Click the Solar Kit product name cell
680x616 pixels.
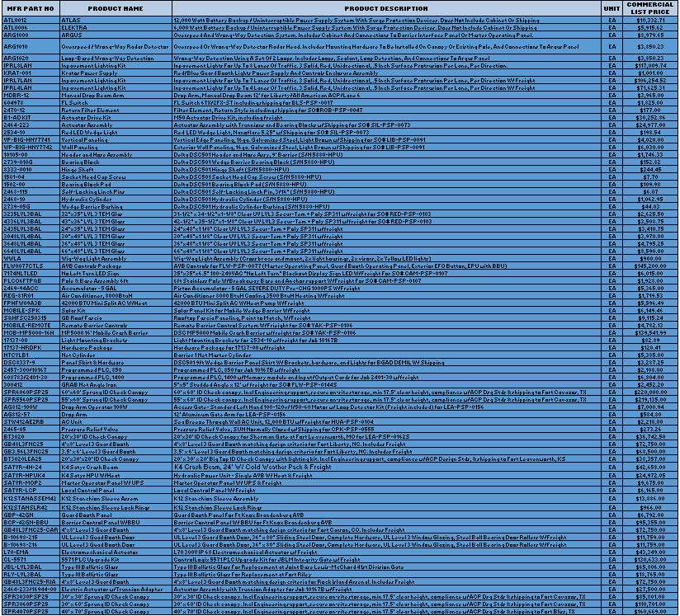[x=116, y=311]
